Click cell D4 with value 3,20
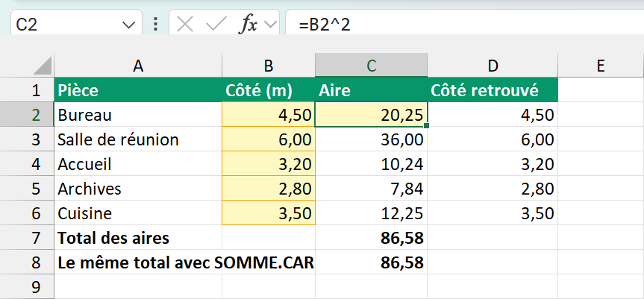 click(x=493, y=163)
